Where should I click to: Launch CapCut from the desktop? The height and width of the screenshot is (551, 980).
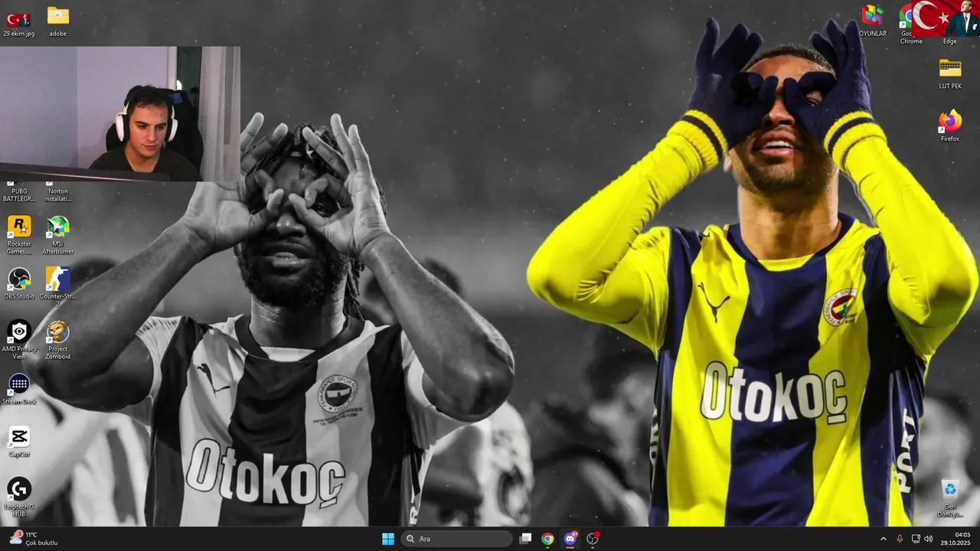[x=19, y=442]
